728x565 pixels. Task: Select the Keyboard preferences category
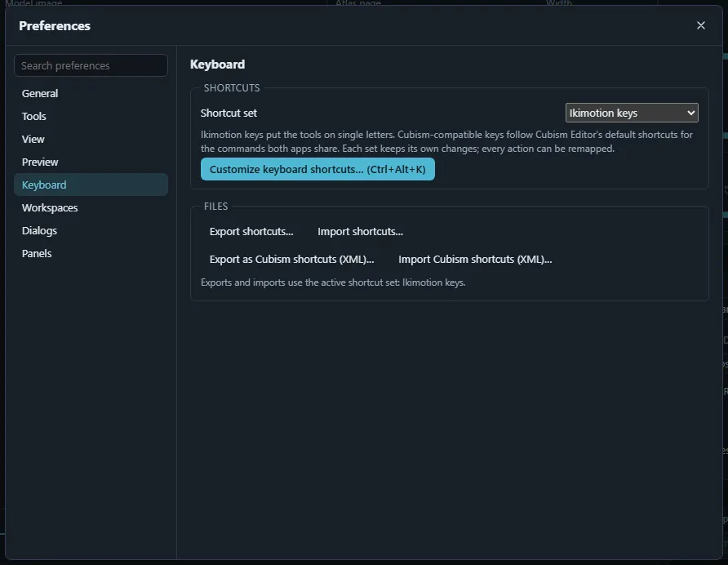(x=91, y=185)
